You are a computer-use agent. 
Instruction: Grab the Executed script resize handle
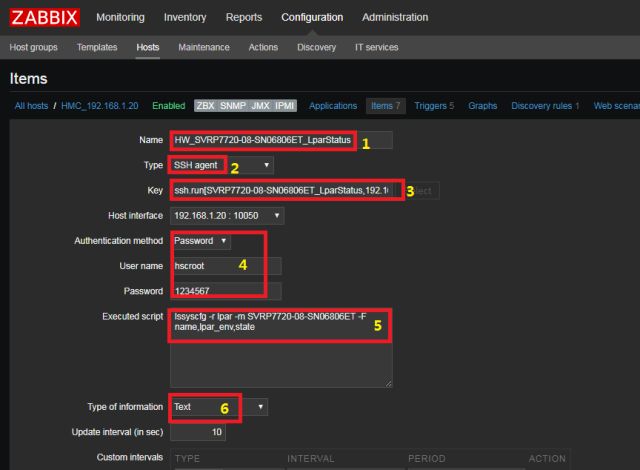[389, 384]
